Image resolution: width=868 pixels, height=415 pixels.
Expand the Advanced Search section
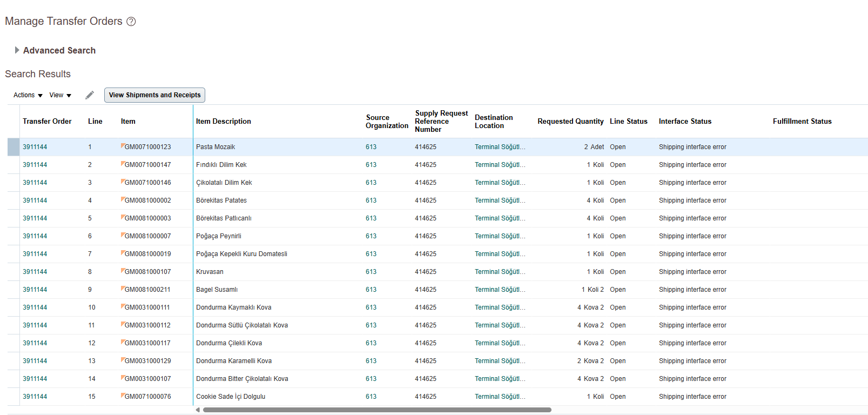coord(17,50)
